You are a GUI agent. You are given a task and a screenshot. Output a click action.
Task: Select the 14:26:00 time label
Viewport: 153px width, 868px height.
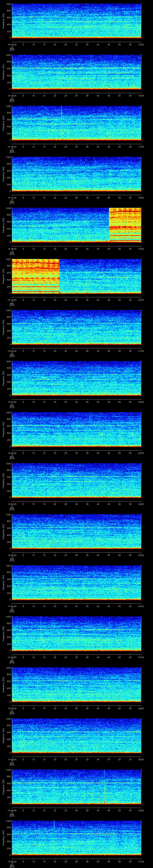pos(12,657)
